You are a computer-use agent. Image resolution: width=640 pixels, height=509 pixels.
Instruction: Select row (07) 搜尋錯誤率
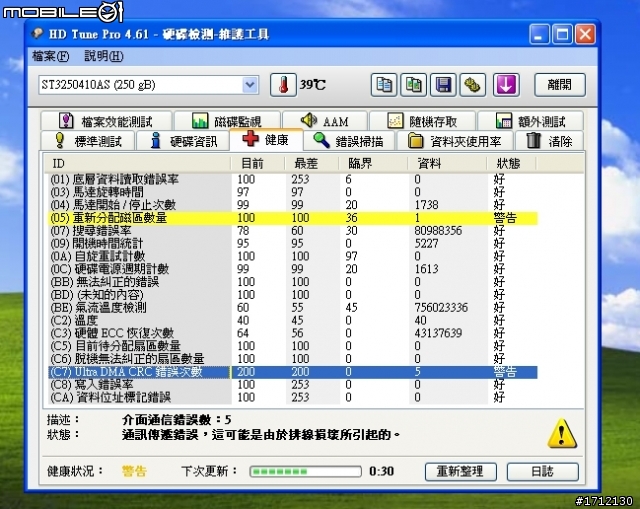tap(292, 231)
